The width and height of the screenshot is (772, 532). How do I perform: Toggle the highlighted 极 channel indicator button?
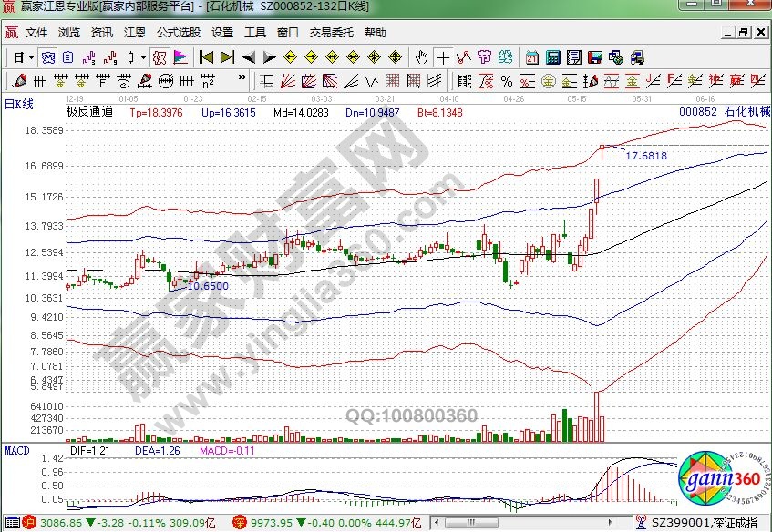coord(160,57)
